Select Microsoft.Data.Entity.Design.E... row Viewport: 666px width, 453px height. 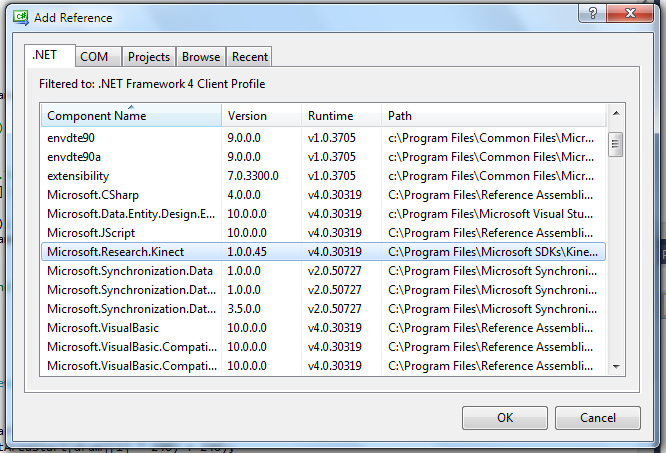[x=323, y=214]
